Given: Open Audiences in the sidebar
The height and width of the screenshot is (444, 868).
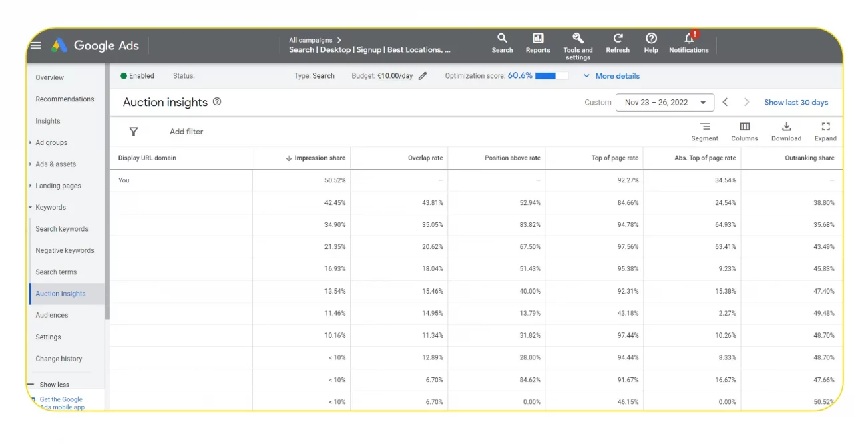Looking at the screenshot, I should pyautogui.click(x=52, y=315).
